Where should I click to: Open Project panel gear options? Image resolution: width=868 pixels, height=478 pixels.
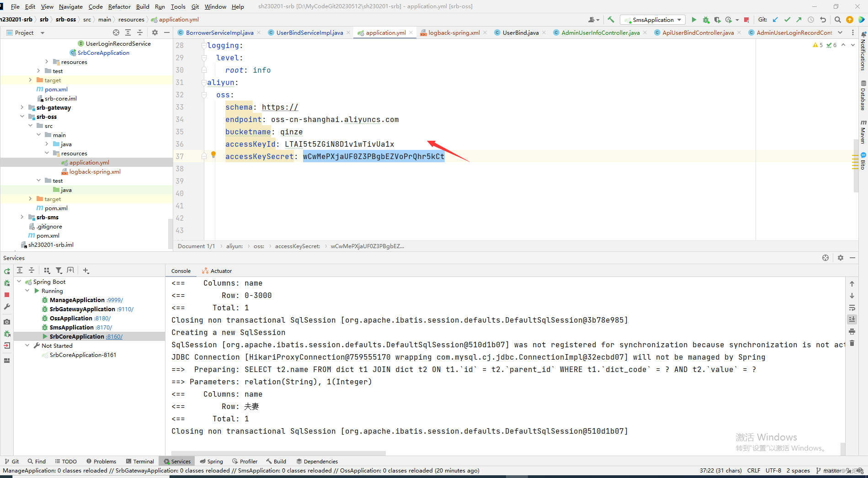click(155, 32)
